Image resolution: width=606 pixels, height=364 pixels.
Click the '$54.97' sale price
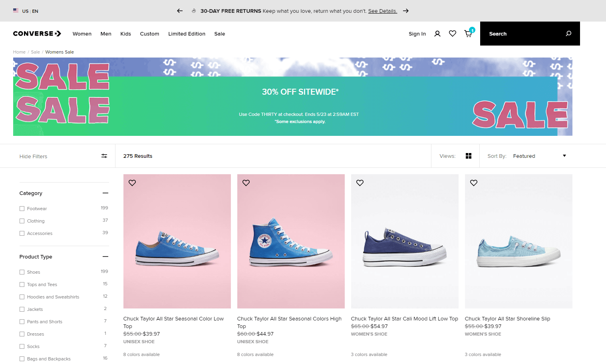point(379,326)
